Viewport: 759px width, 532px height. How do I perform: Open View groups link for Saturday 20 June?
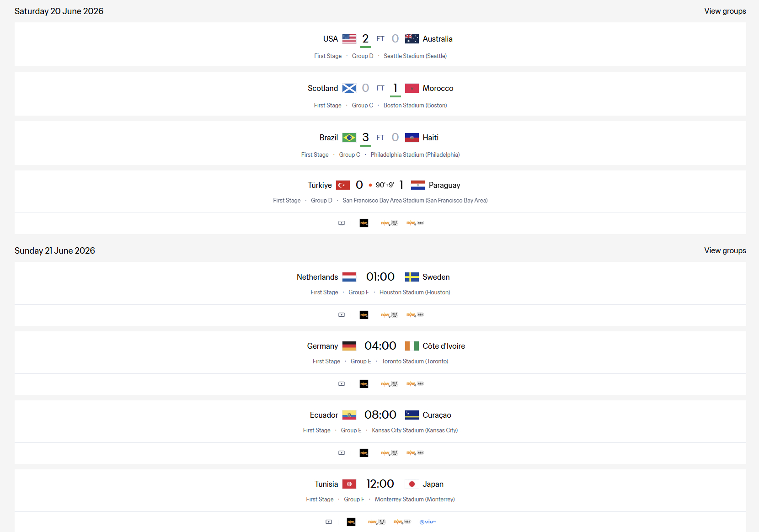click(x=725, y=11)
